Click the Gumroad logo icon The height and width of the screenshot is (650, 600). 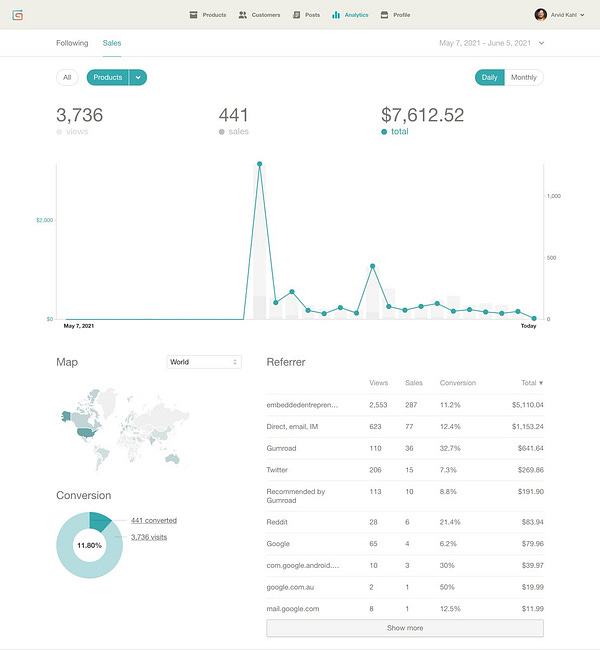tap(17, 15)
